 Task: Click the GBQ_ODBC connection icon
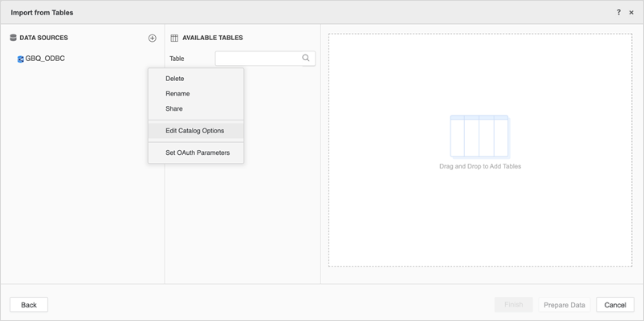[21, 59]
